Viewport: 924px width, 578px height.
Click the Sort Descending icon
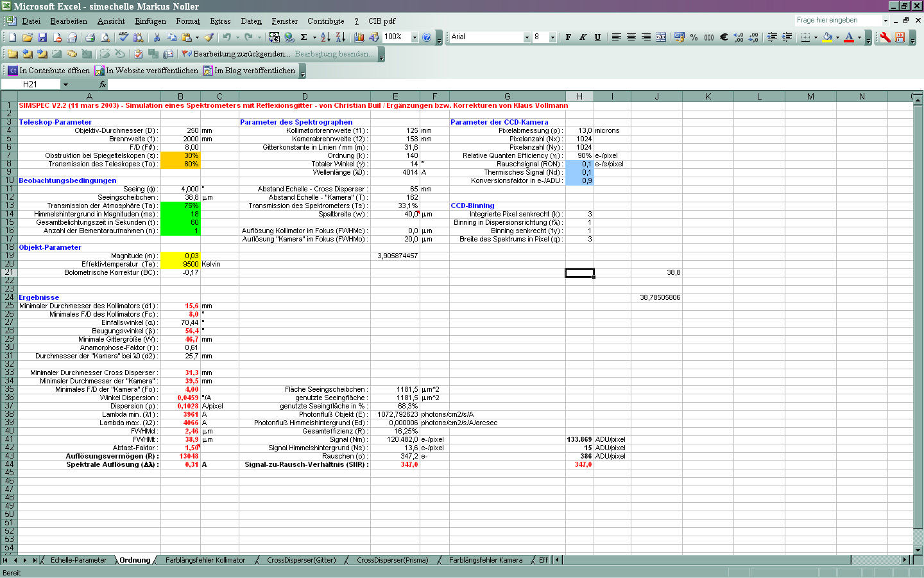coord(340,37)
